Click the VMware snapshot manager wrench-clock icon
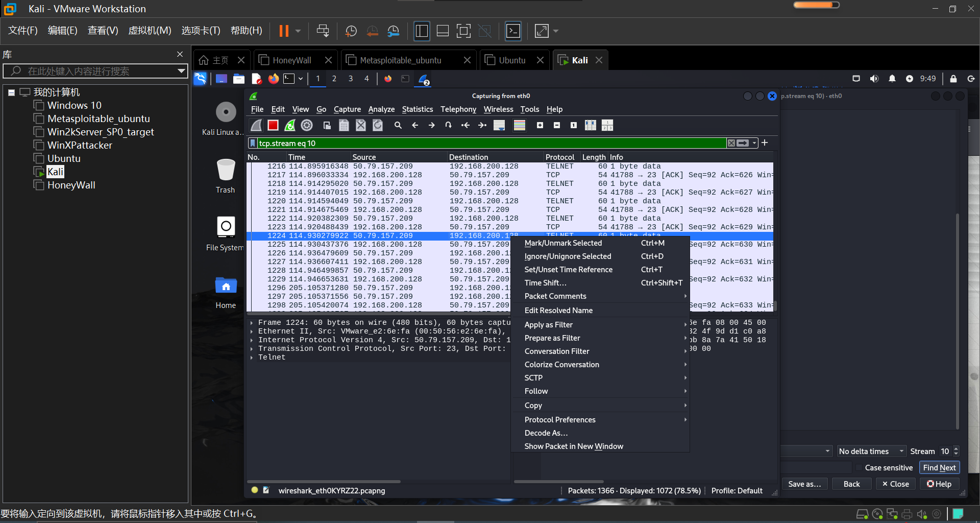Screen dimensions: 980x523 pyautogui.click(x=393, y=31)
